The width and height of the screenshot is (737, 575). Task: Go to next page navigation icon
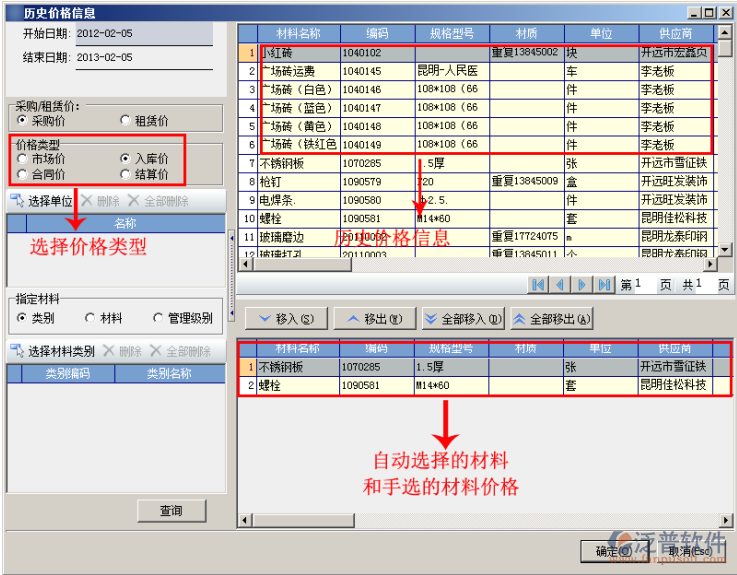[x=582, y=285]
